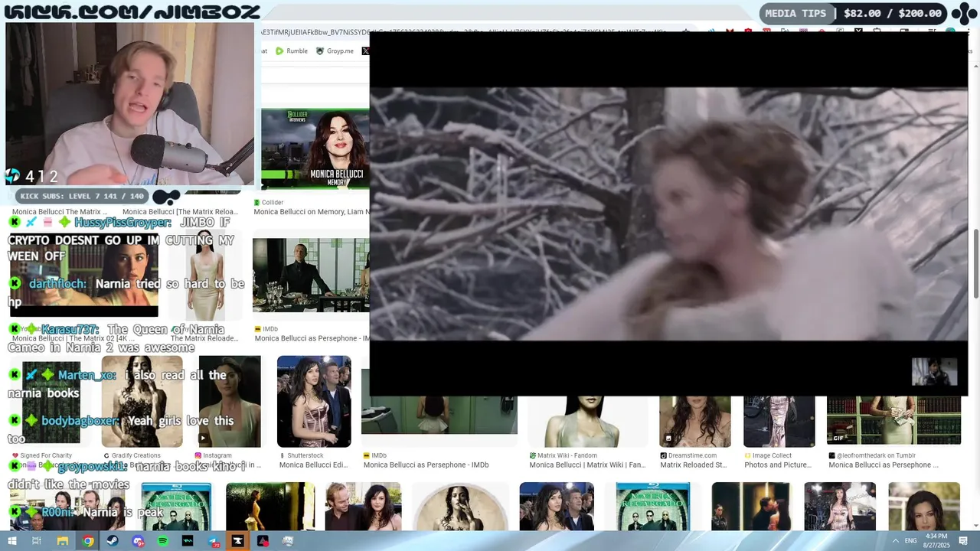Open the Collider Monica Bellucci Memory thumbnail
980x551 pixels.
click(x=315, y=149)
